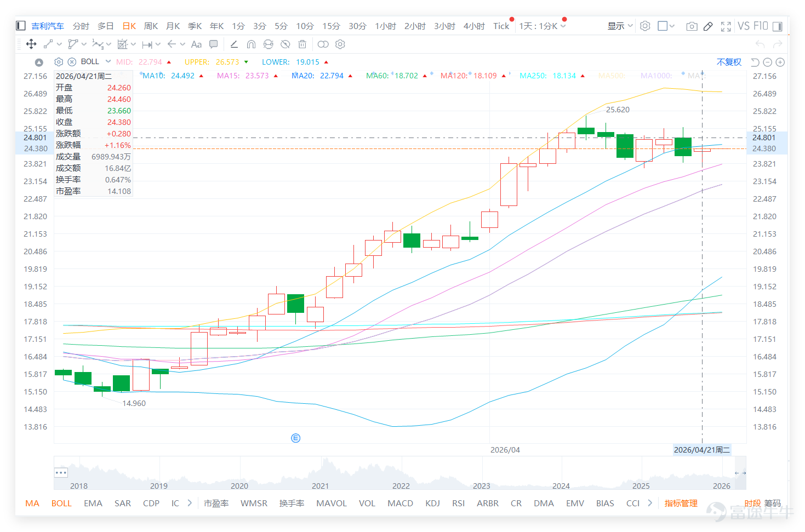Toggle the right sidebar panel icon
The image size is (805, 532).
pos(778,26)
